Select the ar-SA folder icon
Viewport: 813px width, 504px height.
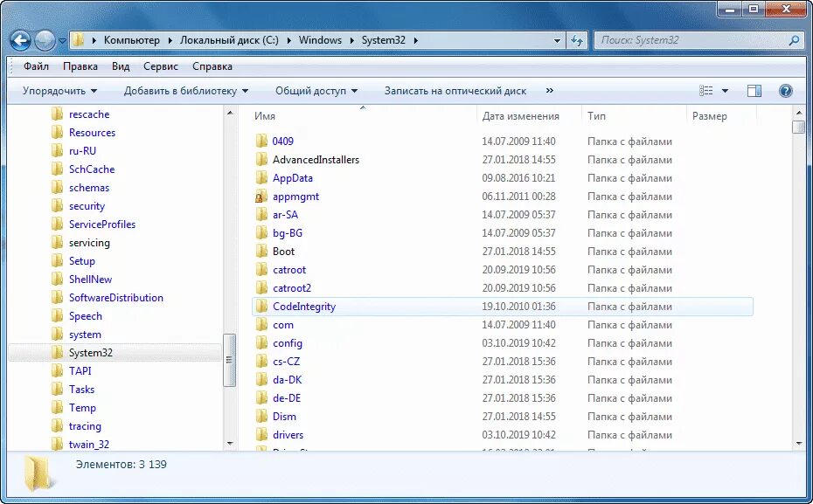click(262, 215)
